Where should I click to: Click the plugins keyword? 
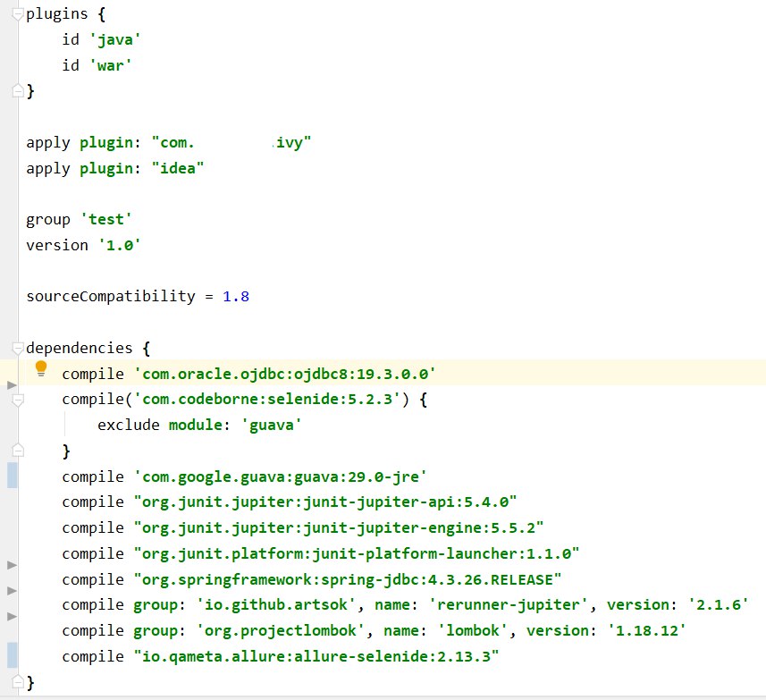tap(57, 14)
